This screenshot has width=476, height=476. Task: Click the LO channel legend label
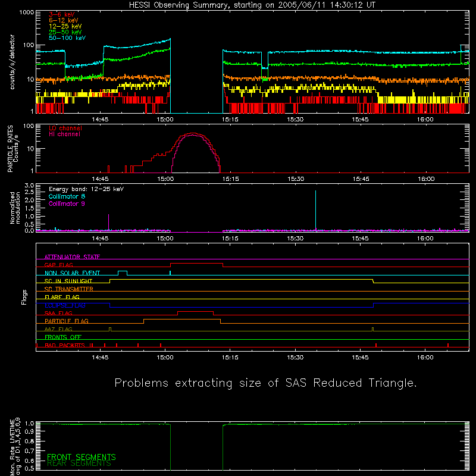click(65, 128)
